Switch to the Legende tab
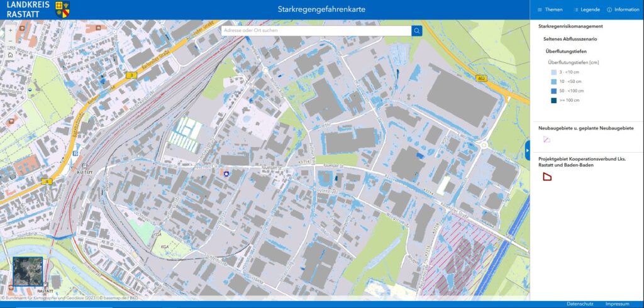The width and height of the screenshot is (644, 308). coord(586,9)
